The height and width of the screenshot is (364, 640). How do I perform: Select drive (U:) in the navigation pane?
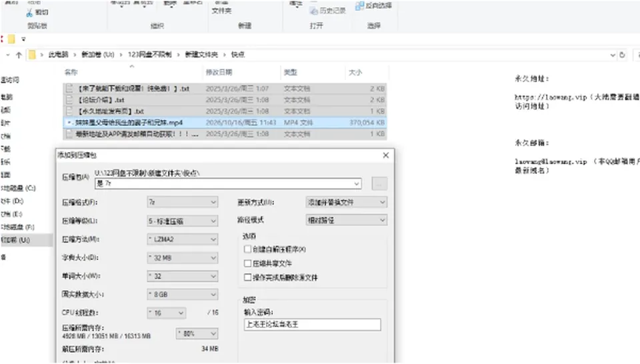(15, 240)
